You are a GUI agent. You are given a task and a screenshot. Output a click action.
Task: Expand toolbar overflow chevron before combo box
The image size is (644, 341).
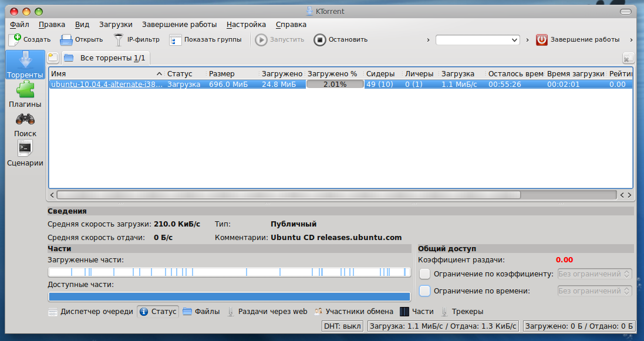(428, 40)
